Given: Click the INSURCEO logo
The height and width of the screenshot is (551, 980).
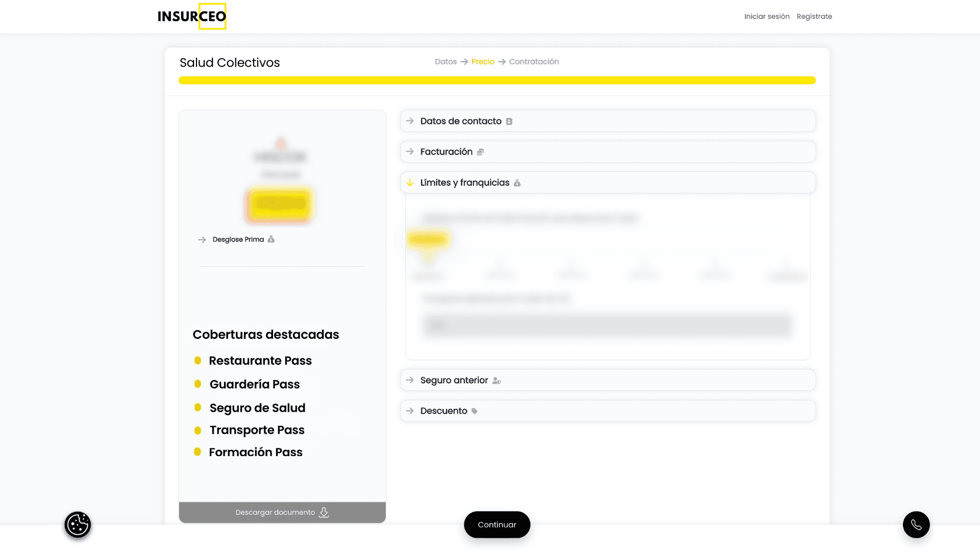Looking at the screenshot, I should [x=192, y=16].
